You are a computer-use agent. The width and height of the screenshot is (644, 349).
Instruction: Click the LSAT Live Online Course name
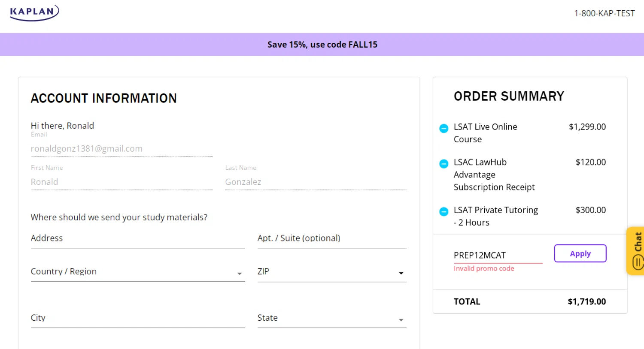click(486, 133)
